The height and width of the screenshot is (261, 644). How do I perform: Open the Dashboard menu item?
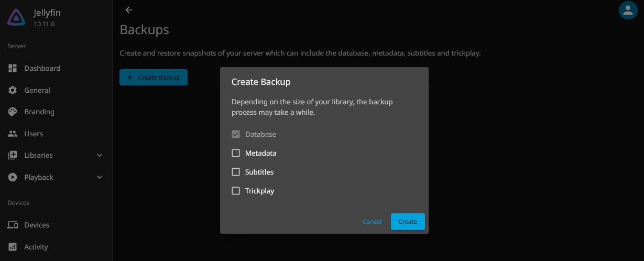[42, 68]
